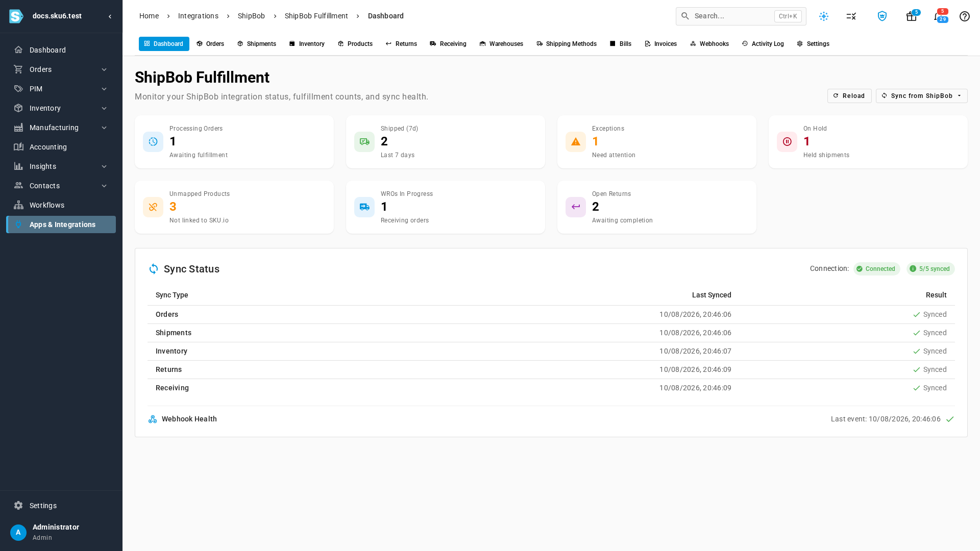
Task: Expand the Manufacturing sidebar menu
Action: click(x=61, y=128)
